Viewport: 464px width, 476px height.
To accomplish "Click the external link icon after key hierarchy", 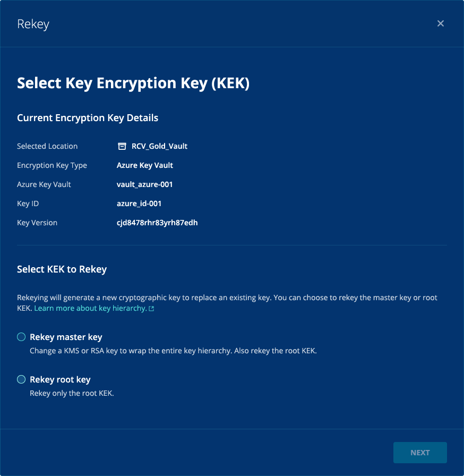I will 151,309.
